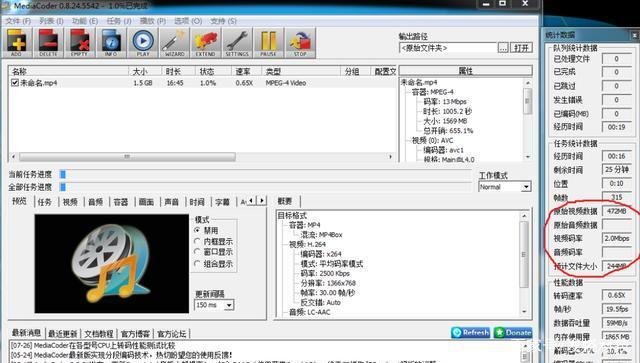Switch to the 容器 tab
Viewport: 640px width, 363px height.
click(x=121, y=202)
